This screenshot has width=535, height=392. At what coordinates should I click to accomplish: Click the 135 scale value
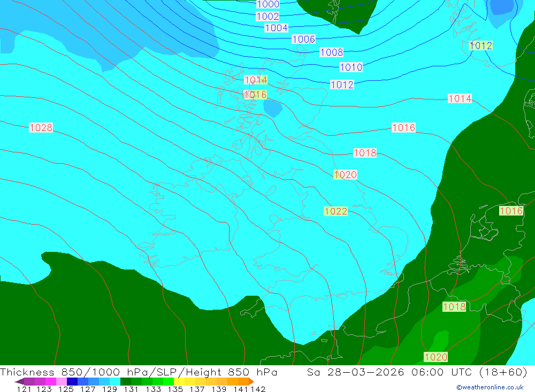175,389
